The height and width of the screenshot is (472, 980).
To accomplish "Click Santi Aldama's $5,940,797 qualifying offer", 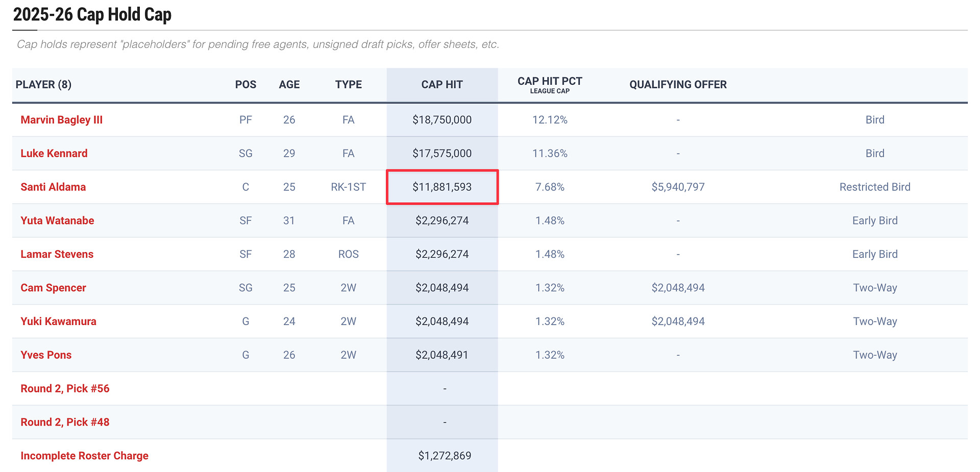I will pyautogui.click(x=678, y=187).
